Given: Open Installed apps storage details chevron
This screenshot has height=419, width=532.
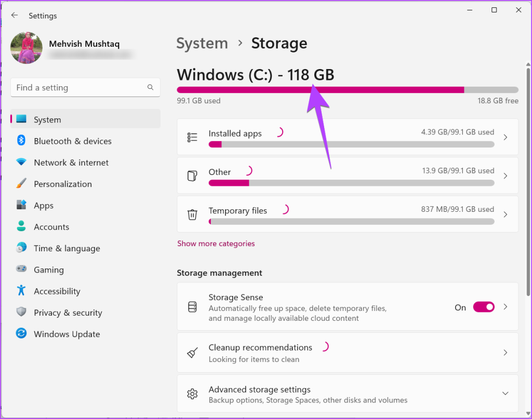Looking at the screenshot, I should [505, 138].
